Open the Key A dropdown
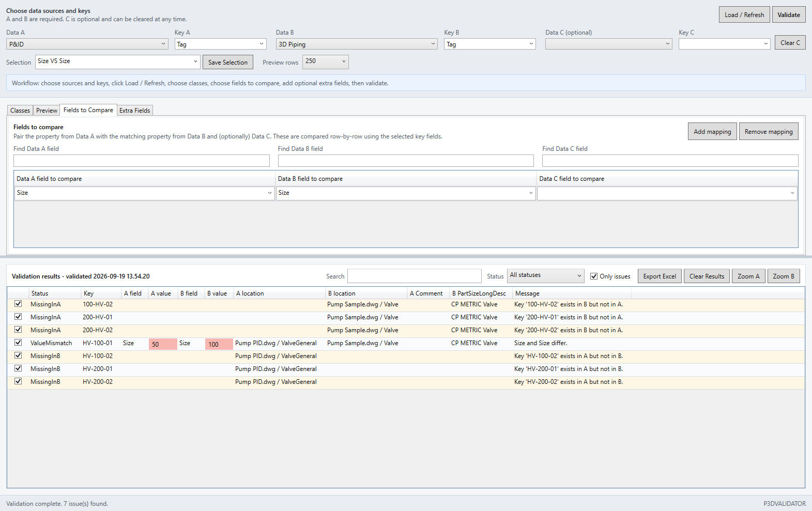 pos(221,44)
